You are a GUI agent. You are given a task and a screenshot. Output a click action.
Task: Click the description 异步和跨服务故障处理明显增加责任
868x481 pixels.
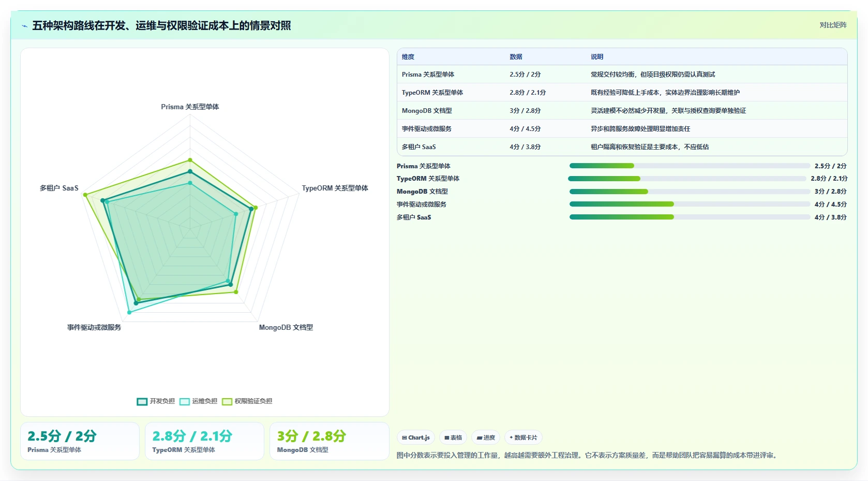pos(640,129)
